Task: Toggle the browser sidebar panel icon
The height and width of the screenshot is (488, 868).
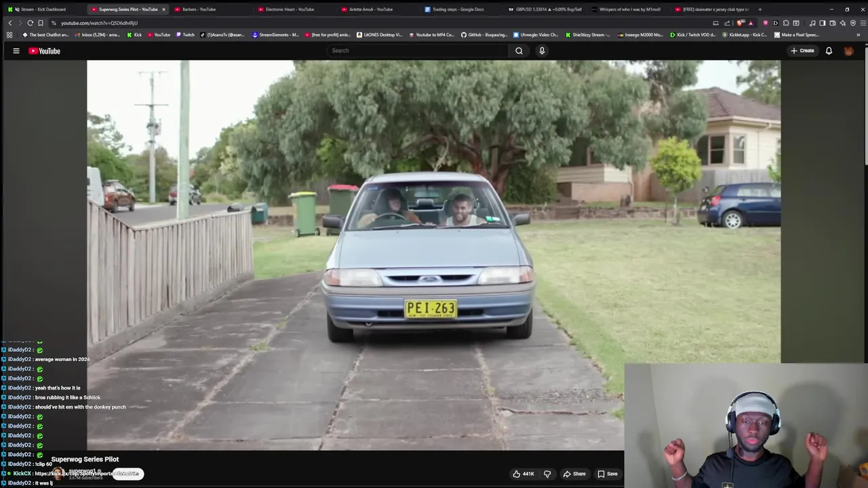Action: [x=823, y=23]
